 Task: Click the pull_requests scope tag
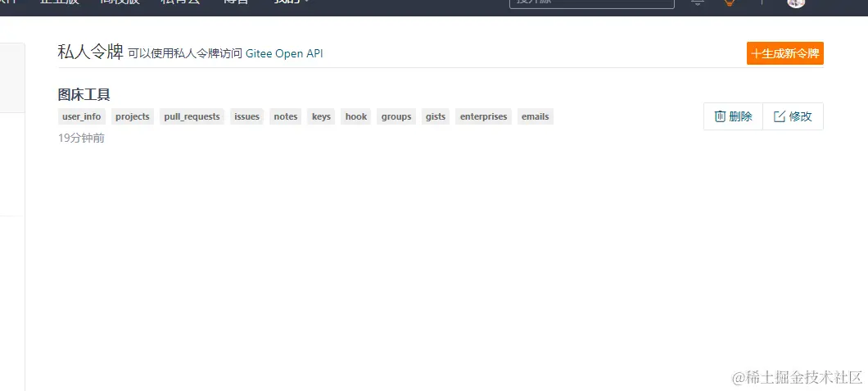click(192, 116)
